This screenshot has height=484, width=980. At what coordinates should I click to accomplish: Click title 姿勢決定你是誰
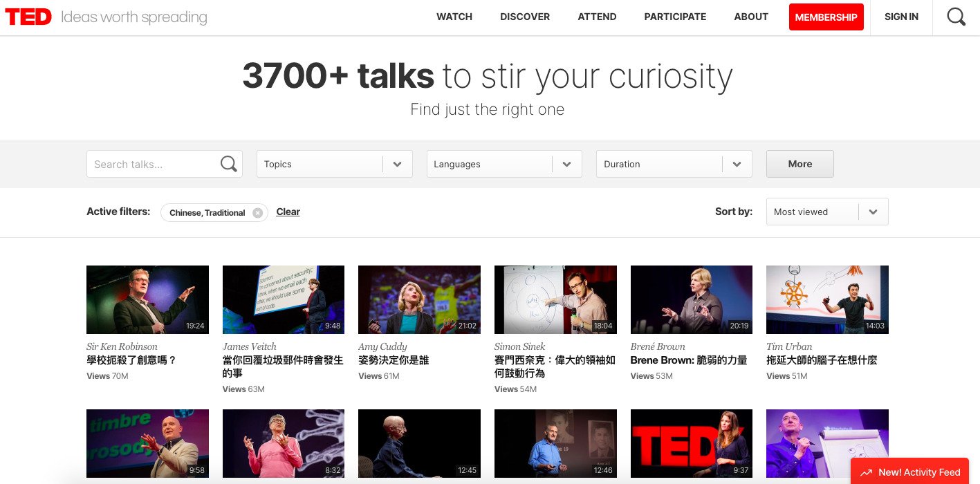394,360
